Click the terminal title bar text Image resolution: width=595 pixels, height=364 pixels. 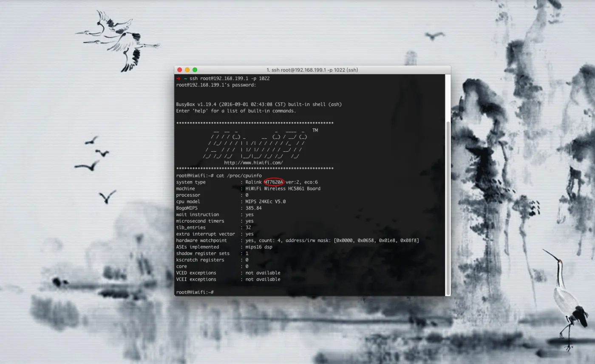pyautogui.click(x=312, y=70)
